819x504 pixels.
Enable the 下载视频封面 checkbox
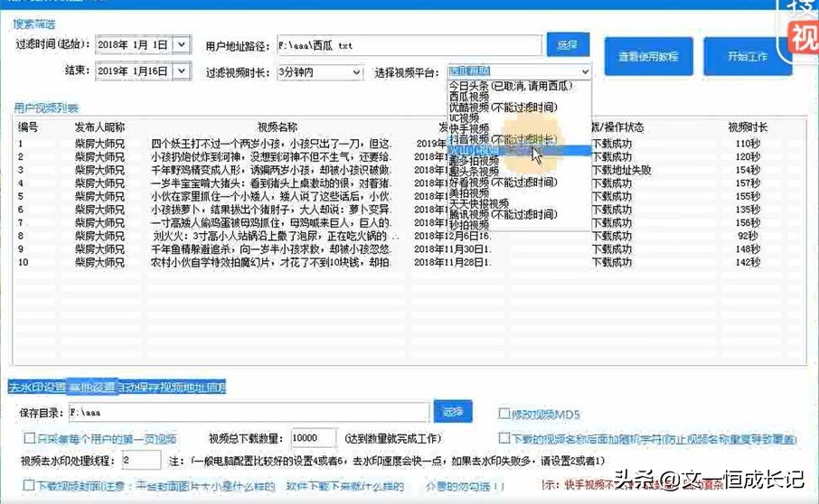click(x=29, y=485)
